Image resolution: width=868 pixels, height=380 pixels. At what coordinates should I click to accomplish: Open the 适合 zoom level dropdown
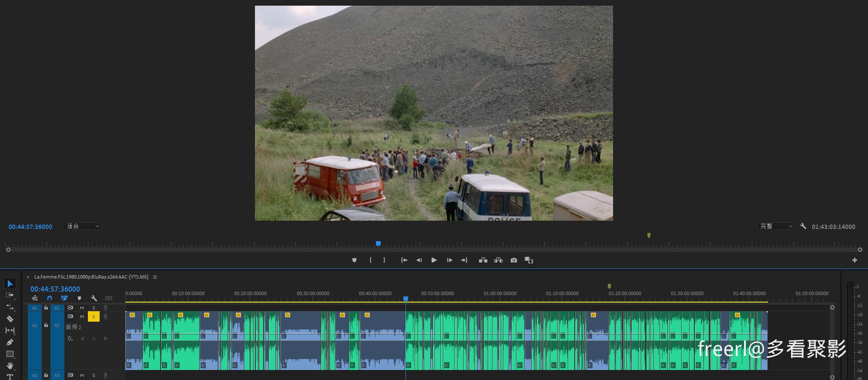tap(82, 226)
